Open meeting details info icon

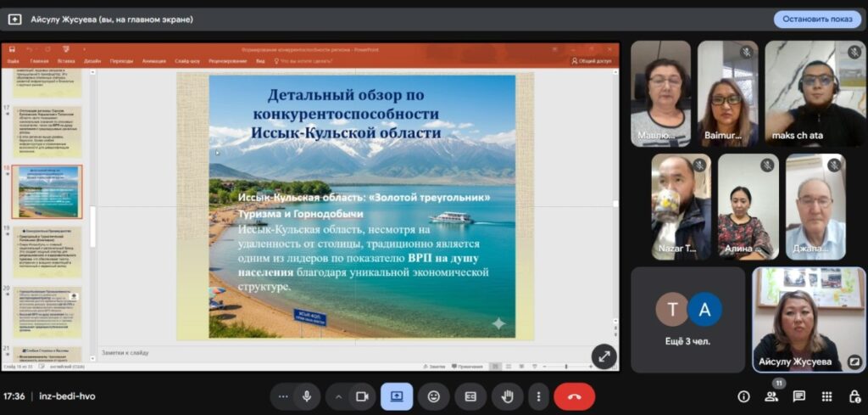coord(743,396)
